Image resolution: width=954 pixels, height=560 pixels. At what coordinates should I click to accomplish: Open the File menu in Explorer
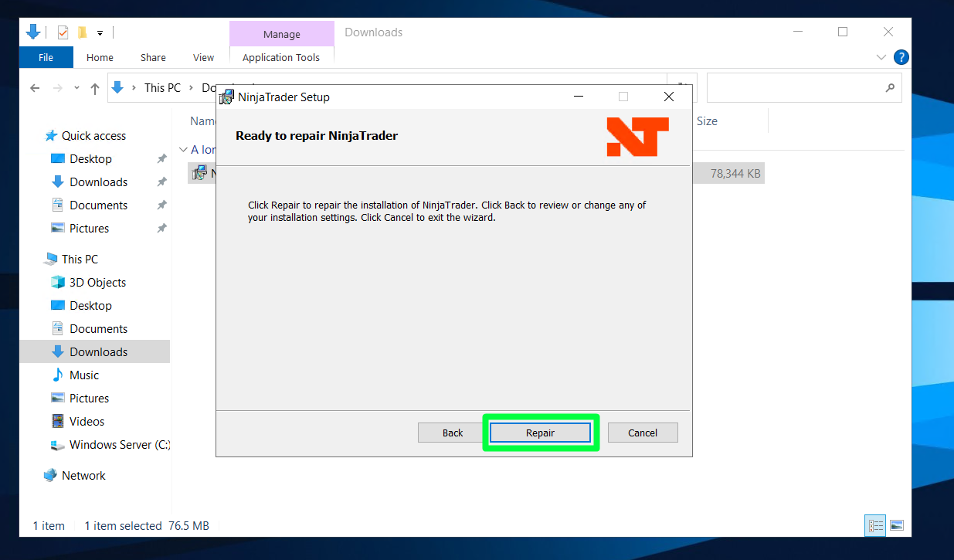[46, 57]
